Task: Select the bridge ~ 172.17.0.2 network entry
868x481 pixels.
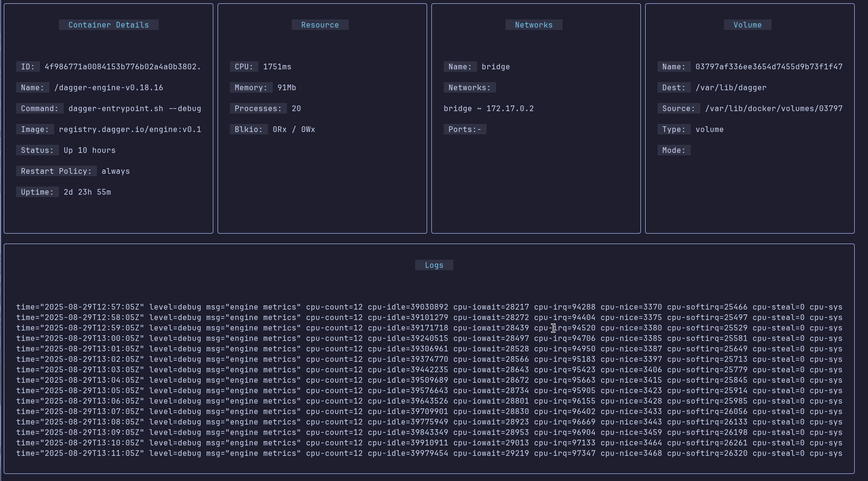Action: [x=488, y=108]
